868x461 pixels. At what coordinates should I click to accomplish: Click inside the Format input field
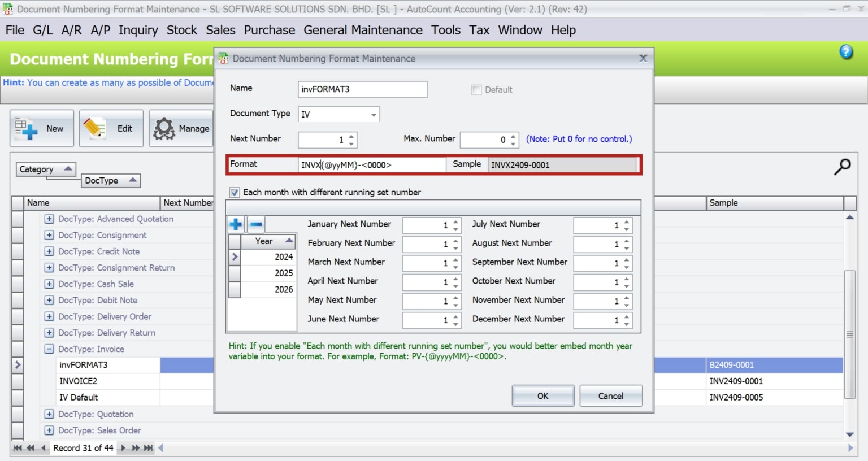371,164
